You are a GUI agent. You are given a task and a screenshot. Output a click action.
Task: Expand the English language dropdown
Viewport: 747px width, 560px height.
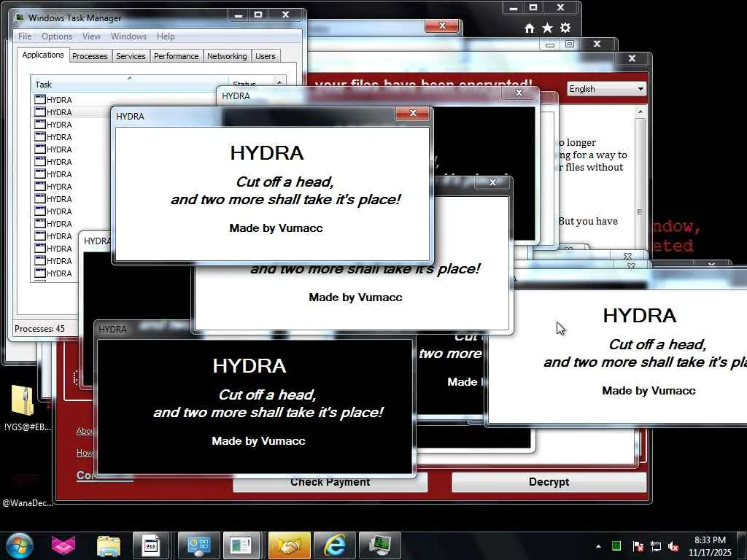[606, 88]
